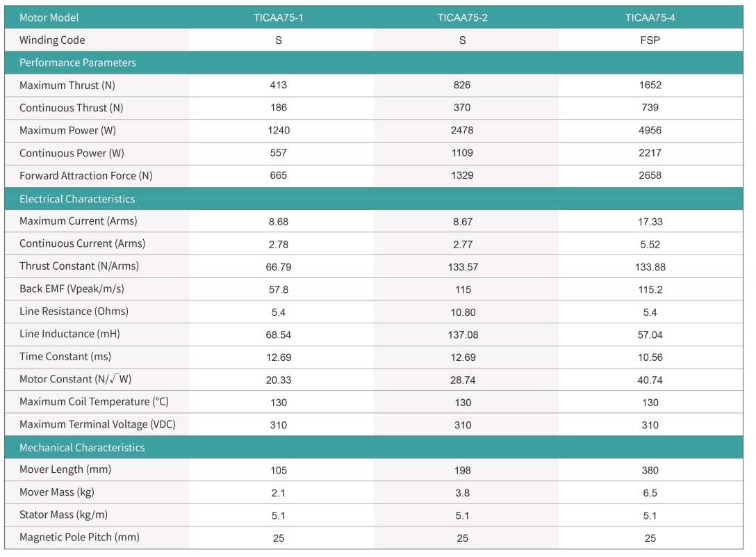Viewport: 756px width, 557px height.
Task: Click the Mechanical Characteristics section header
Action: [82, 447]
